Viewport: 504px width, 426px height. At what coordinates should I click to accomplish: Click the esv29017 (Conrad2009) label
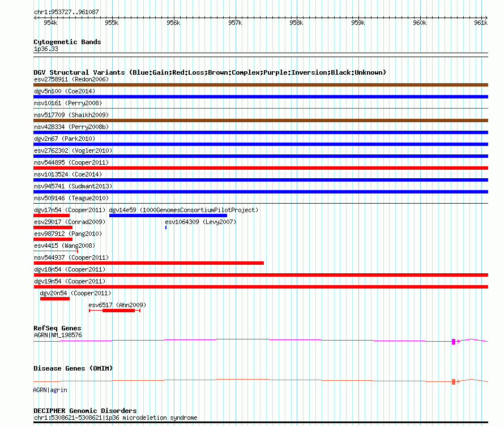[x=70, y=222]
